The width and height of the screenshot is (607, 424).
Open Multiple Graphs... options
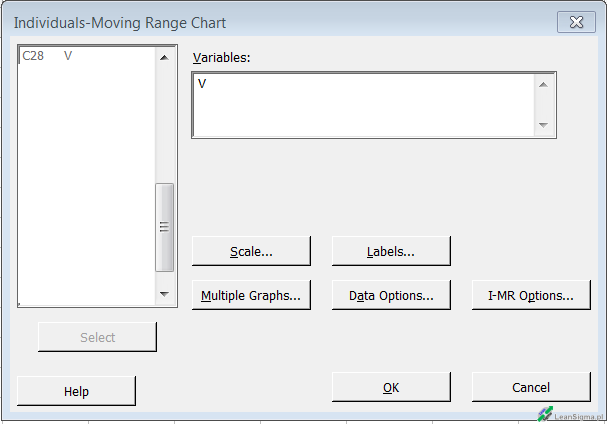pyautogui.click(x=251, y=295)
